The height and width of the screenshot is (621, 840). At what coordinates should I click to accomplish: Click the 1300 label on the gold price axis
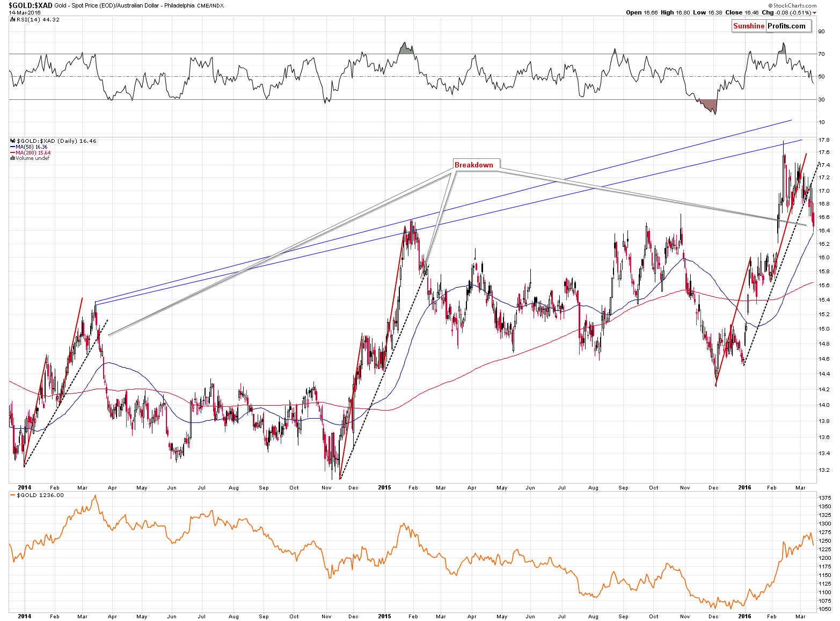tap(825, 524)
